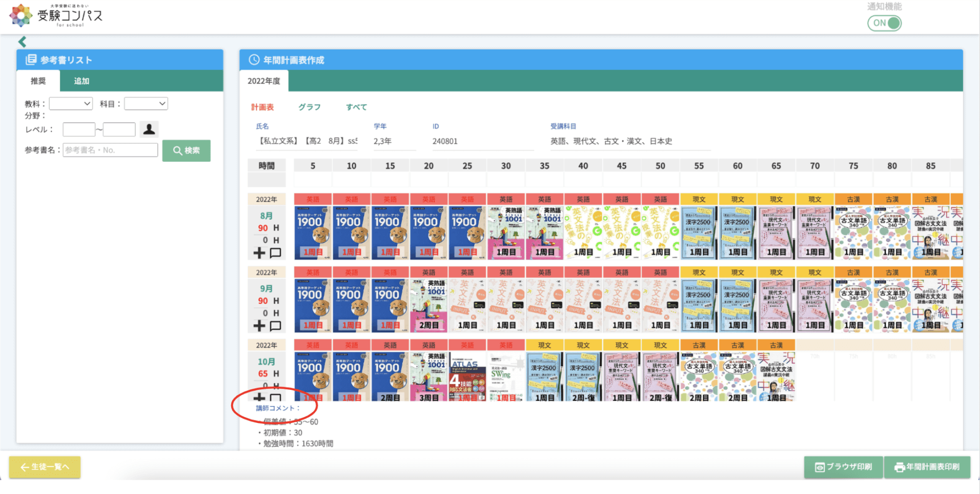Click the SWing book in 10月 row
Viewport: 980px width, 494px height.
pos(506,377)
